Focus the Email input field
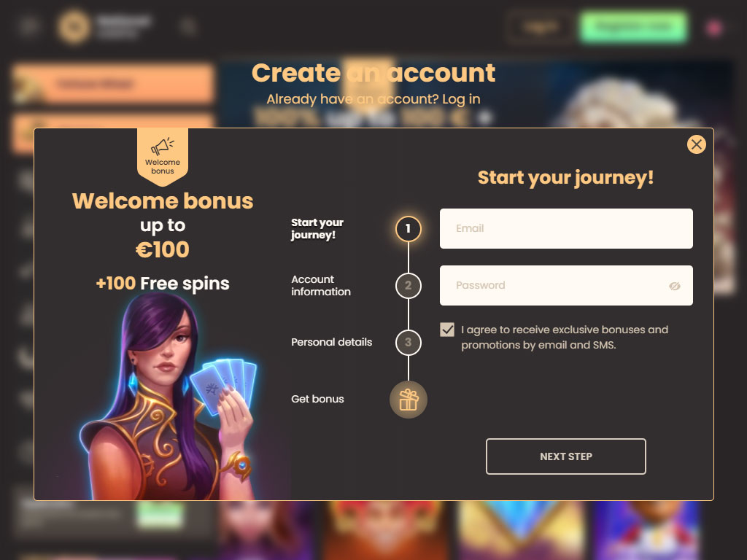Image resolution: width=747 pixels, height=560 pixels. pos(566,228)
